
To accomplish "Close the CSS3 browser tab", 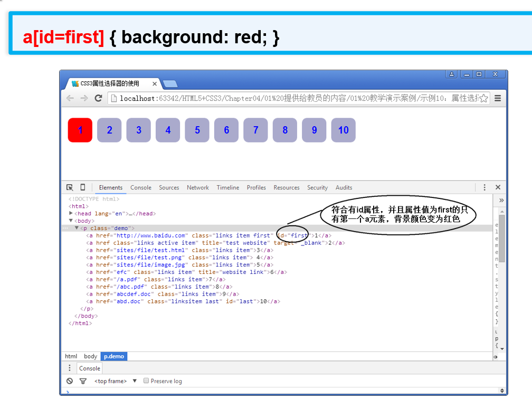I will [x=154, y=83].
